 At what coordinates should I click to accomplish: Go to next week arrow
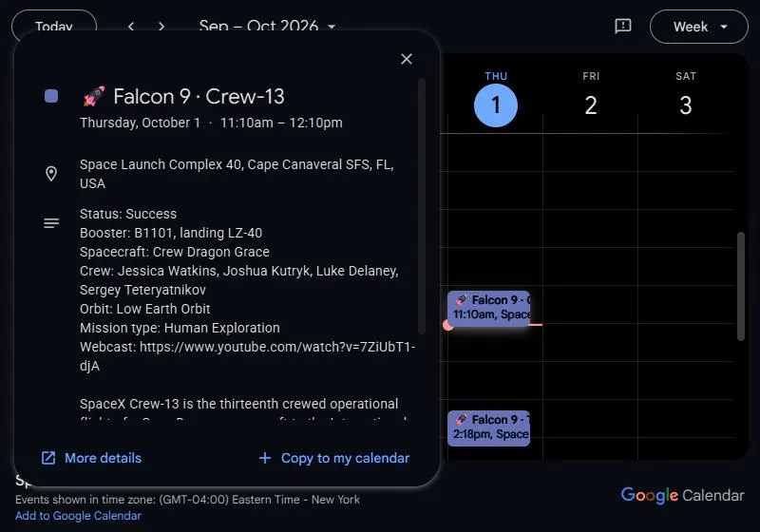point(161,27)
